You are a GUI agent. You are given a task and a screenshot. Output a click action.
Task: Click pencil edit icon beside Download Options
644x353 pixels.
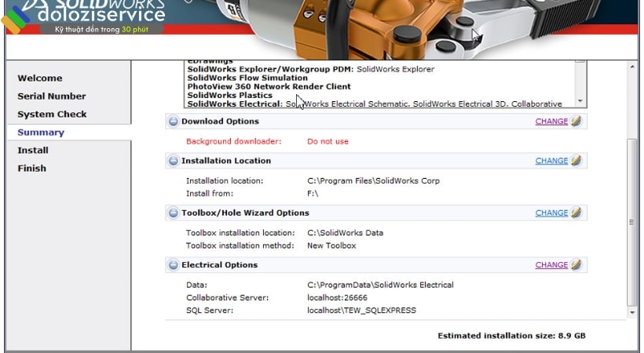(576, 121)
